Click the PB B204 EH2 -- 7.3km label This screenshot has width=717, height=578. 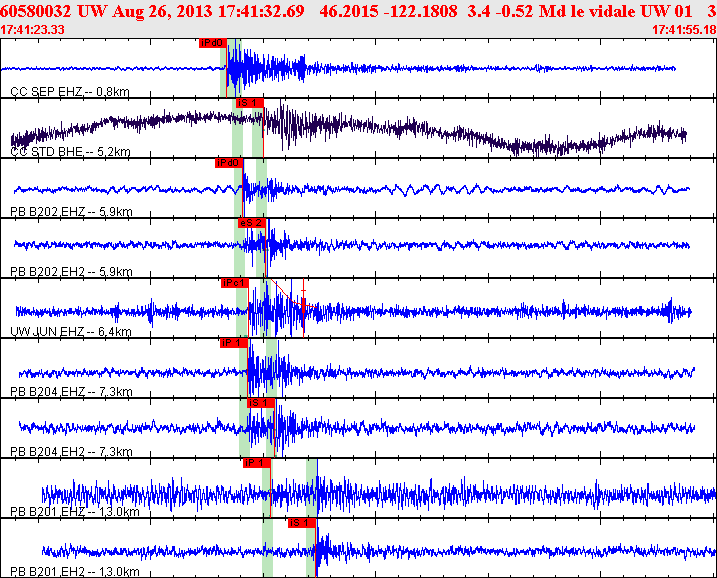(x=71, y=452)
